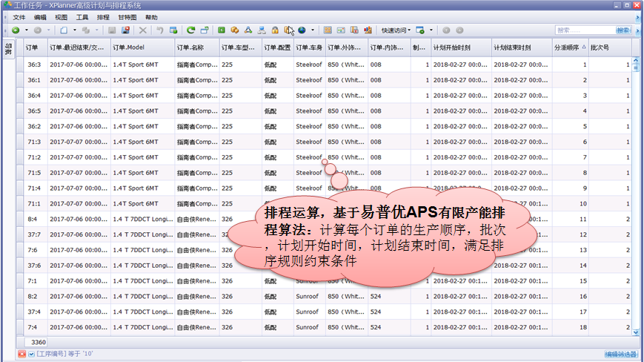Screen dimensions: 644x362
Task: Click the green back navigation arrow
Action: [x=16, y=30]
